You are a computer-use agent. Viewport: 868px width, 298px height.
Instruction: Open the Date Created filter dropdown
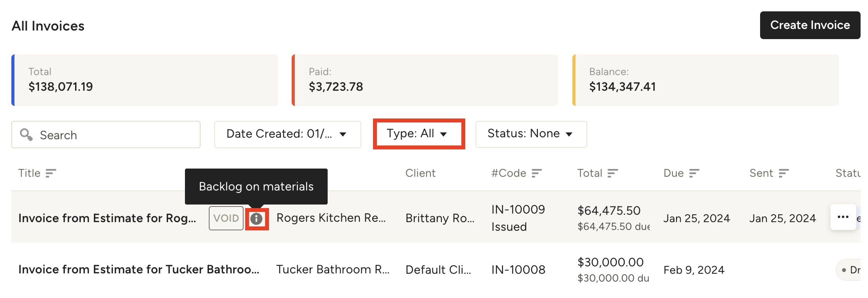click(x=287, y=134)
